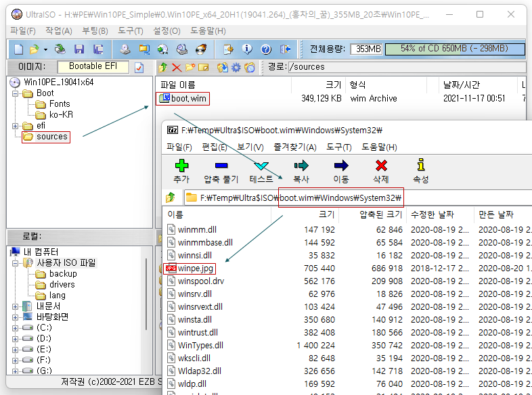Click the Bootable EFI image type field
532x395 pixels.
click(x=93, y=67)
